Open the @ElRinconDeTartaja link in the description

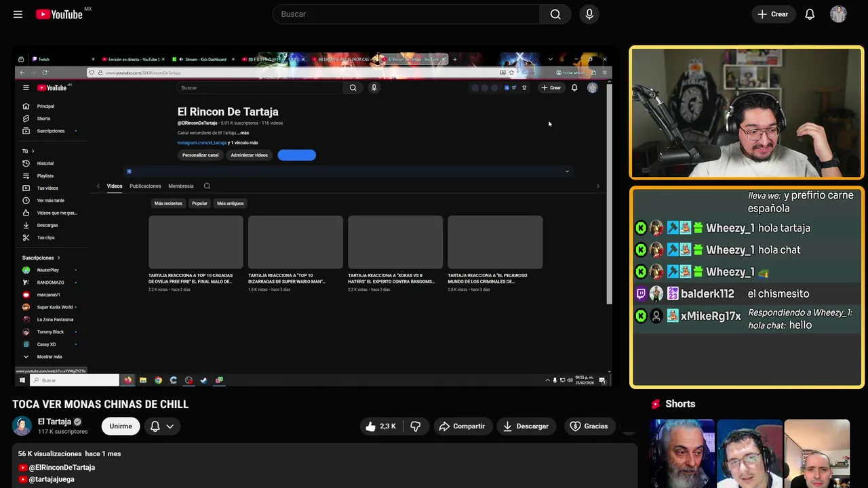62,468
